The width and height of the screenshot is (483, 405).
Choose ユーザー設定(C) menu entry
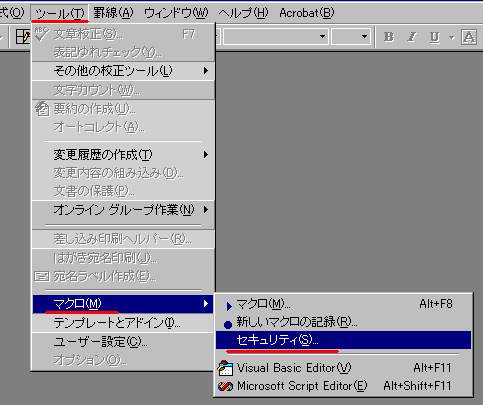coord(123,342)
